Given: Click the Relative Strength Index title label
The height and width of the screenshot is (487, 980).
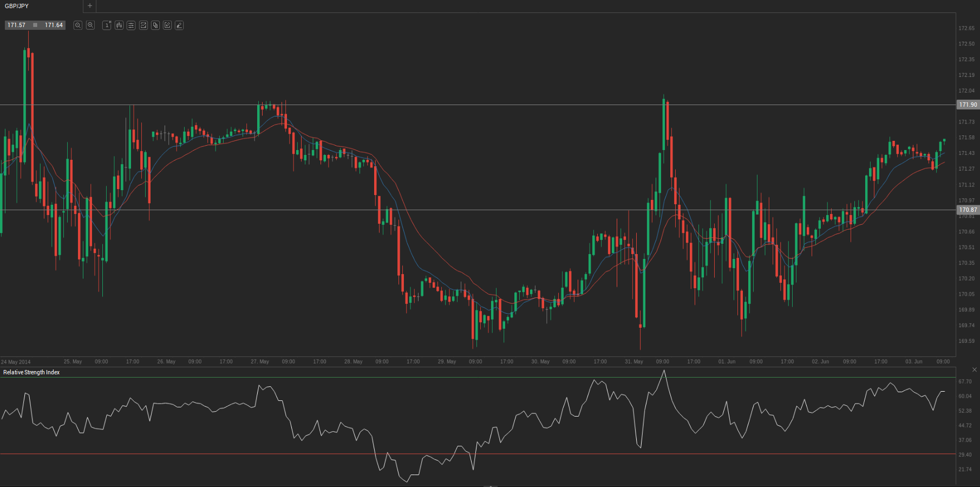Looking at the screenshot, I should click(31, 372).
